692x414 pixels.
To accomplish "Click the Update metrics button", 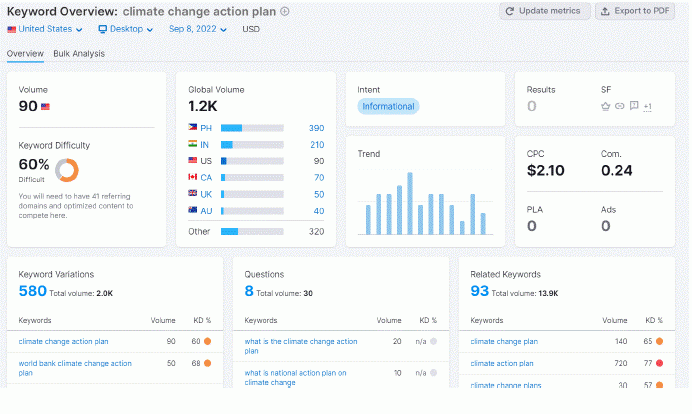I will coord(545,11).
